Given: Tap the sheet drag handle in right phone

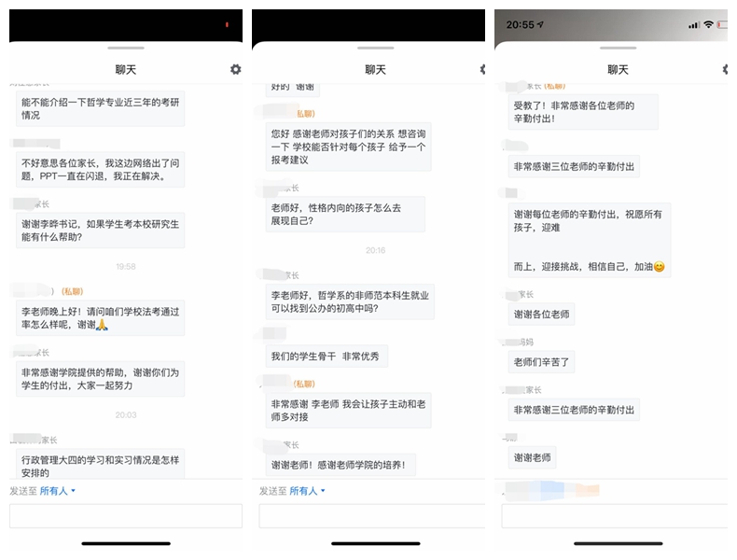Looking at the screenshot, I should coord(619,48).
